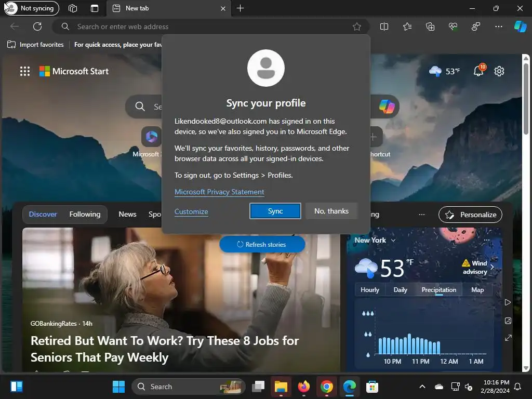This screenshot has width=532, height=399.
Task: Click the muted volume icon in system tray
Action: click(469, 387)
